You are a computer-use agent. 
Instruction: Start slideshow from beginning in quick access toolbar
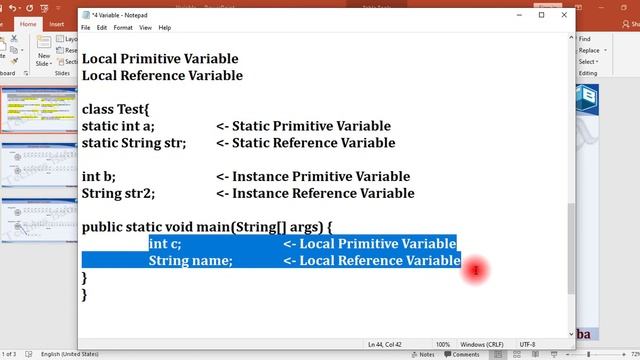44,8
